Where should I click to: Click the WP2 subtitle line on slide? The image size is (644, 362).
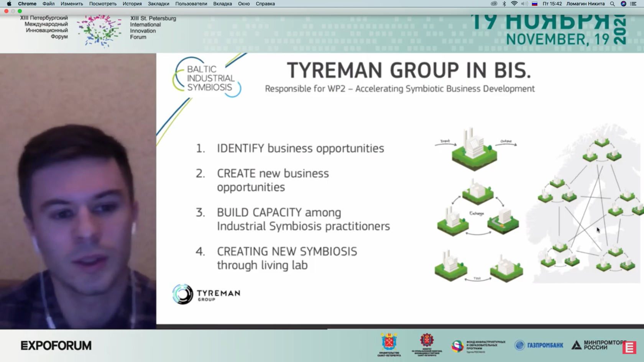click(x=400, y=89)
